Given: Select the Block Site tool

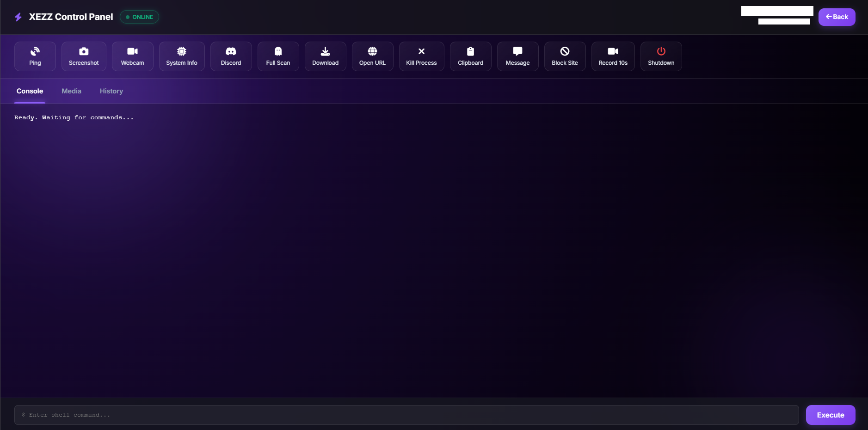Looking at the screenshot, I should point(565,56).
